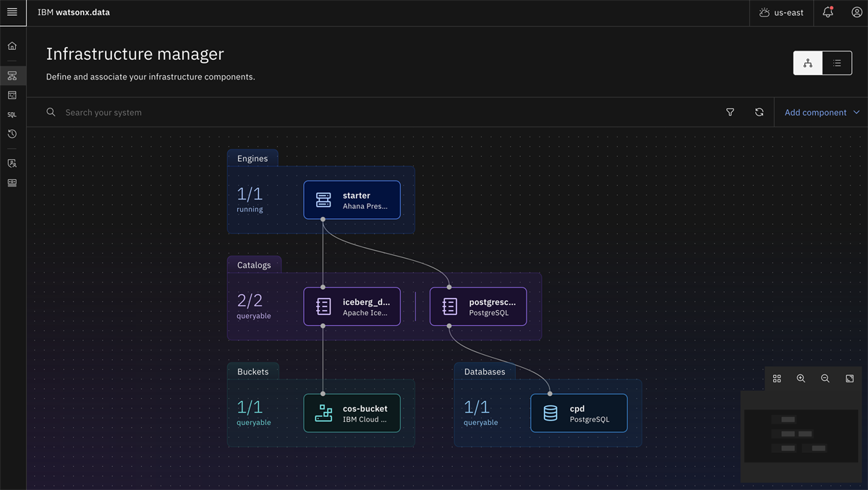Click the starter engine server icon

tap(323, 200)
